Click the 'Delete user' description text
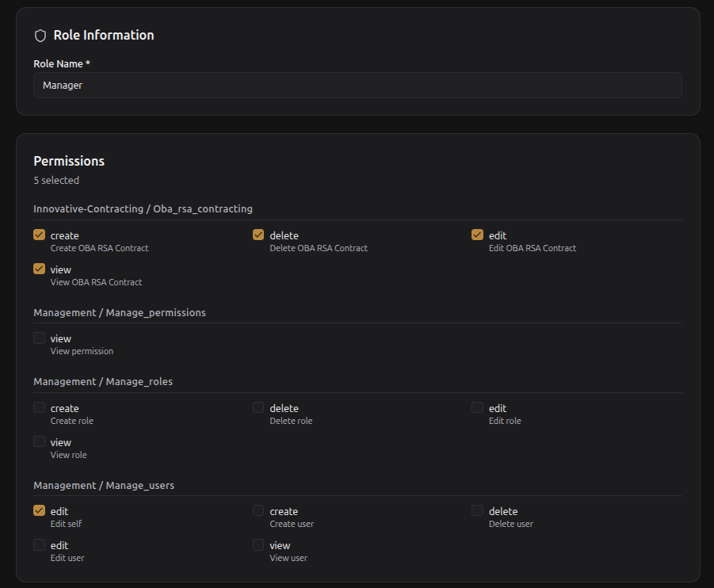 point(511,524)
